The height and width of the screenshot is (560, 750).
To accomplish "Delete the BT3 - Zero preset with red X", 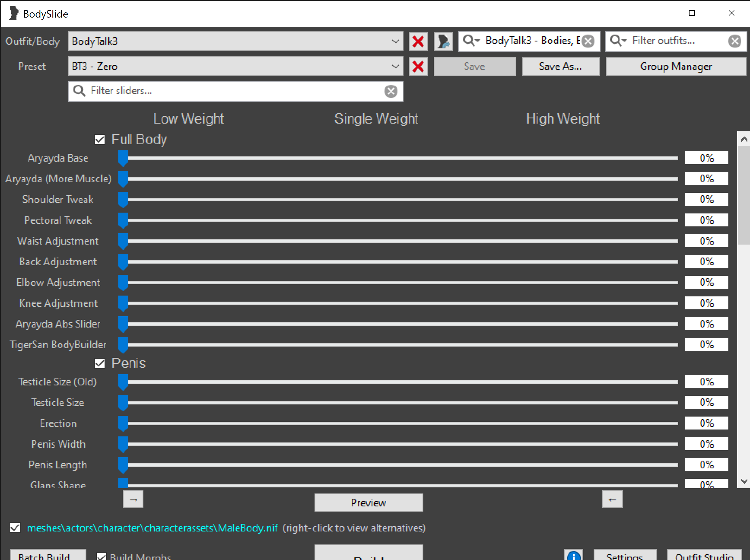I will point(418,67).
